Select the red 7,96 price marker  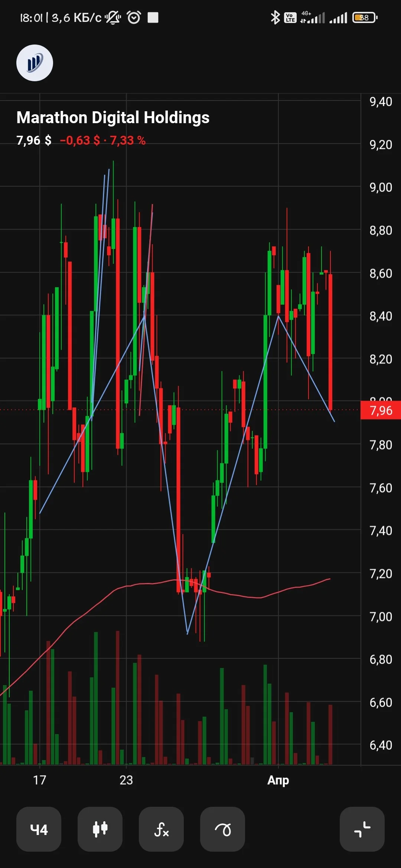pos(381,410)
